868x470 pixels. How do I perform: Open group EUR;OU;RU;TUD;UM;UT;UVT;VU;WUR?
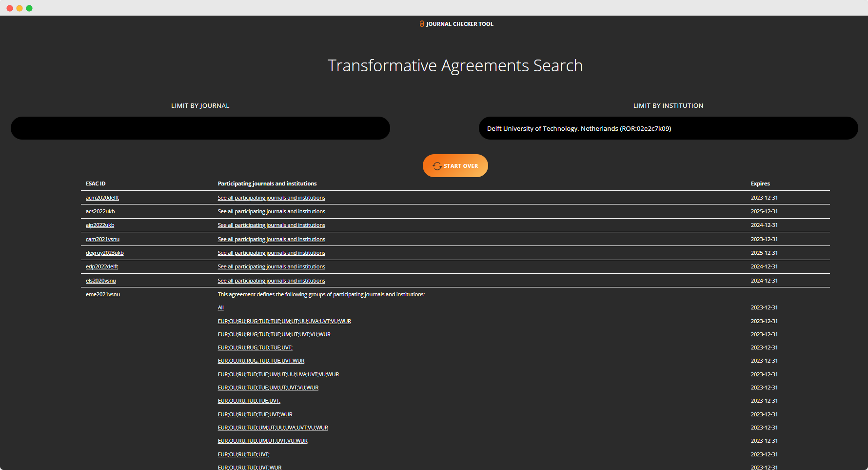tap(263, 441)
